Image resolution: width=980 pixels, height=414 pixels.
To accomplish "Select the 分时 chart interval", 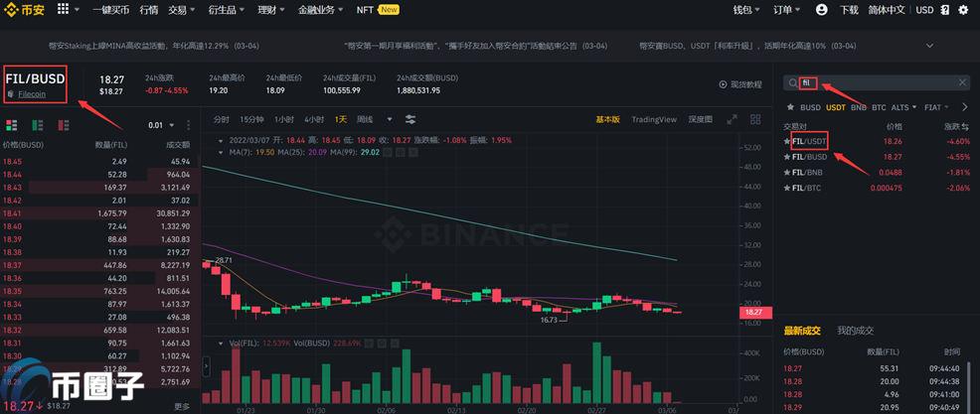I will [222, 119].
